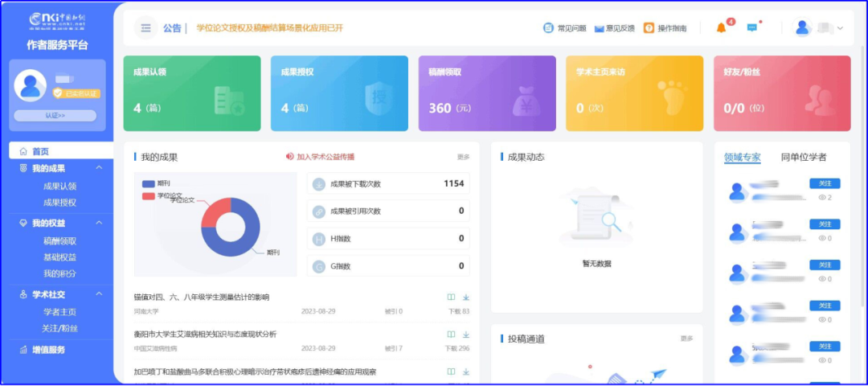Open the user account dropdown arrow
Viewport: 868px width, 386px height.
(841, 28)
